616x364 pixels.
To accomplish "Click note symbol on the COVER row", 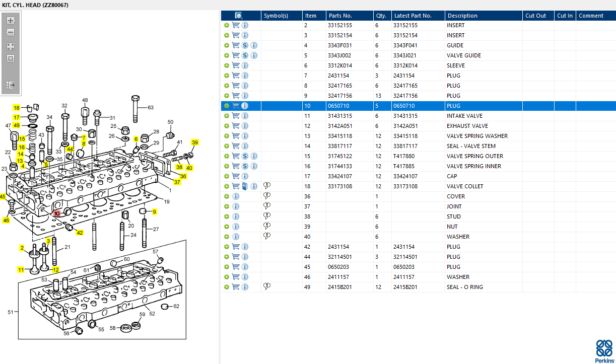I will [x=267, y=196].
